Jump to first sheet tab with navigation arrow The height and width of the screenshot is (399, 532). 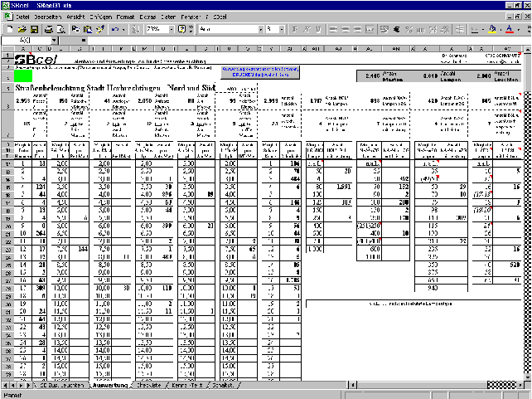[5, 385]
